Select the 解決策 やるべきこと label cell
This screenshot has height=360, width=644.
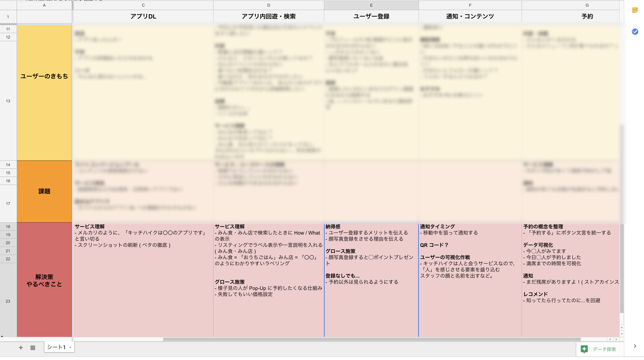44,280
